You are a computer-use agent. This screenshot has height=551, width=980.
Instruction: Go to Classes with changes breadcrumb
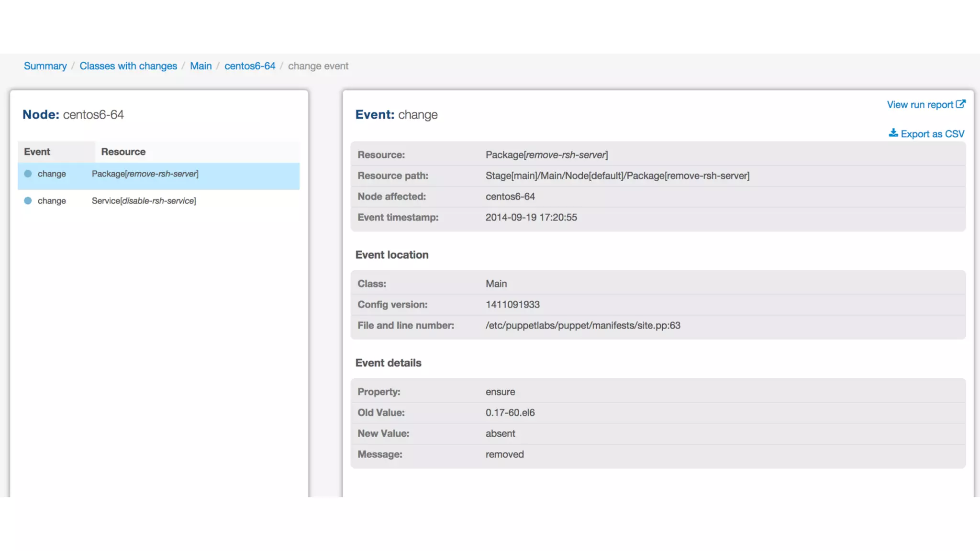tap(128, 66)
